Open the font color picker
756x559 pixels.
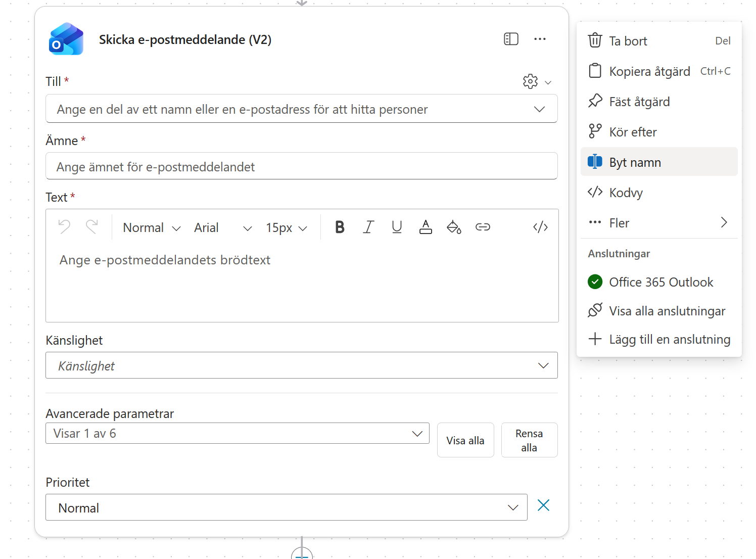tap(426, 227)
